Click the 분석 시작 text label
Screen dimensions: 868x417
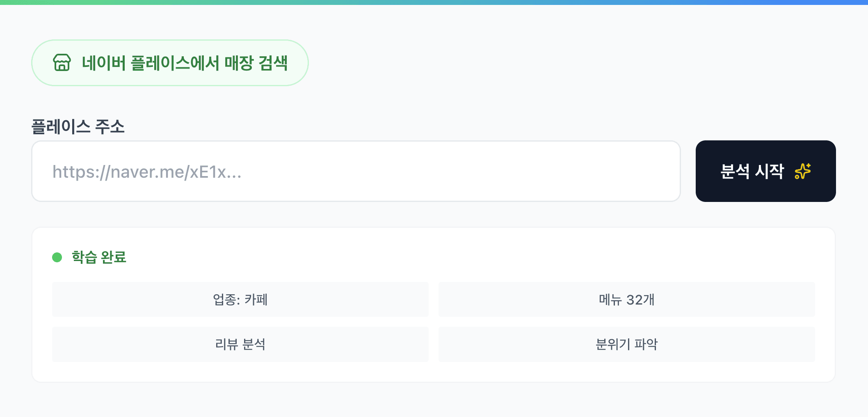[752, 171]
